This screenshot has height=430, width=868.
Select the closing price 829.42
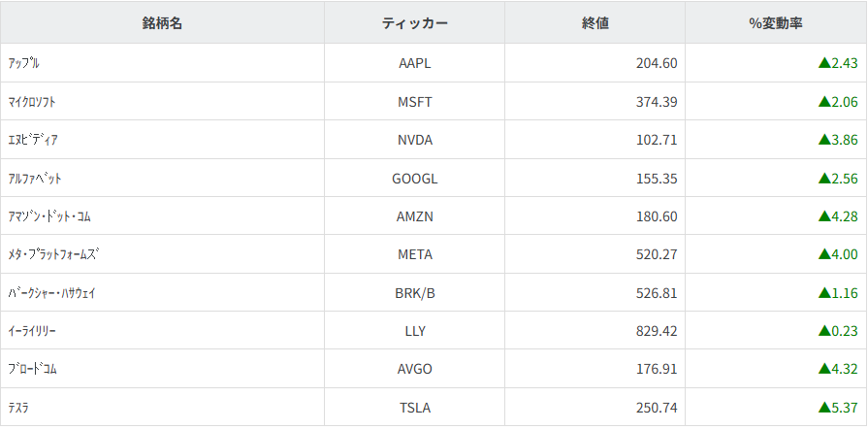pyautogui.click(x=656, y=331)
